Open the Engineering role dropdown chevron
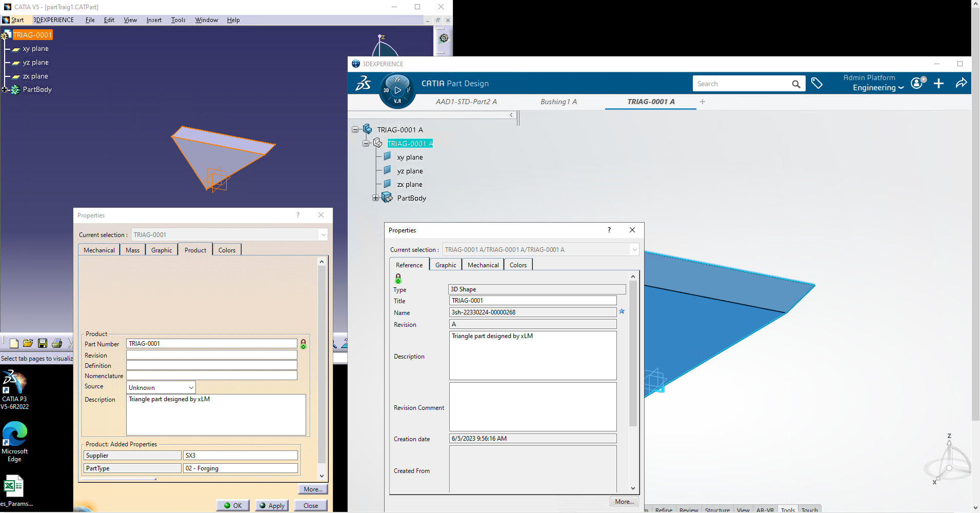The width and height of the screenshot is (980, 513). 901,88
